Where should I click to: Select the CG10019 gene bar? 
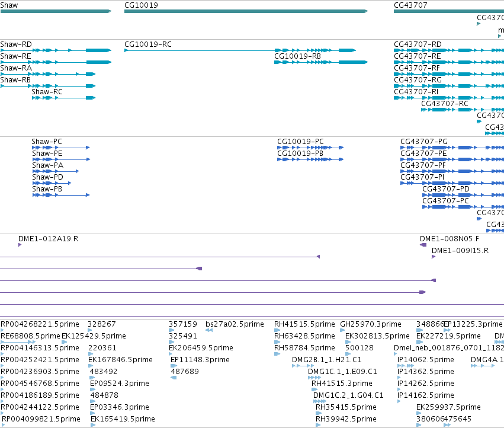[246, 11]
